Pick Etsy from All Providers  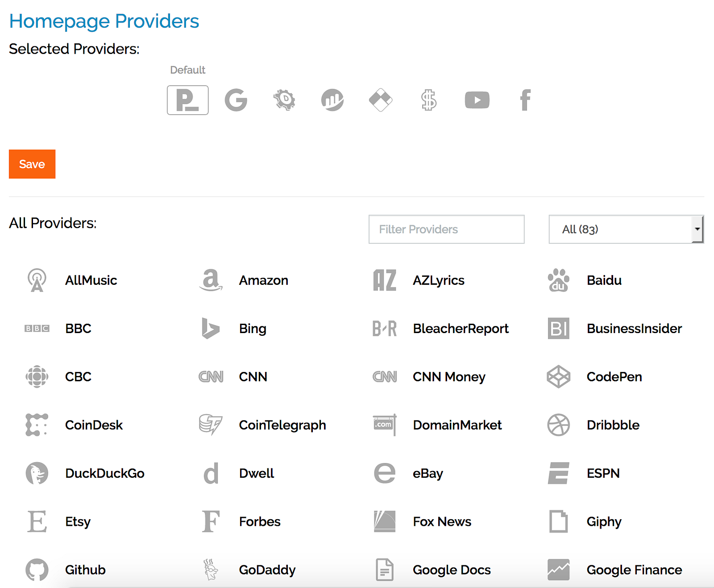(78, 521)
